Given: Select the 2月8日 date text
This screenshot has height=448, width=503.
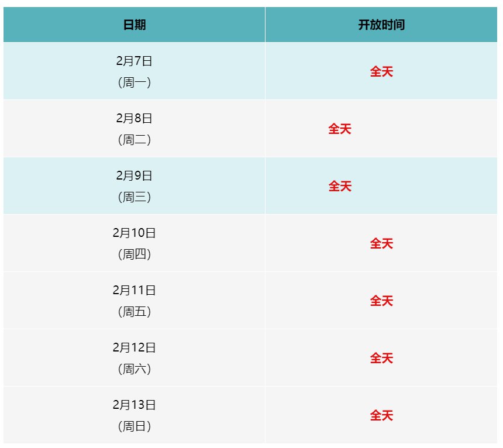Looking at the screenshot, I should click(135, 118).
